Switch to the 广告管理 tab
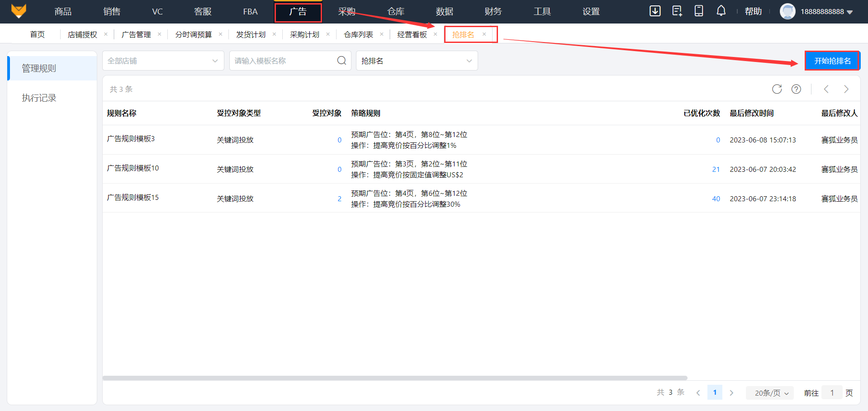Viewport: 868px width, 411px height. click(x=136, y=34)
